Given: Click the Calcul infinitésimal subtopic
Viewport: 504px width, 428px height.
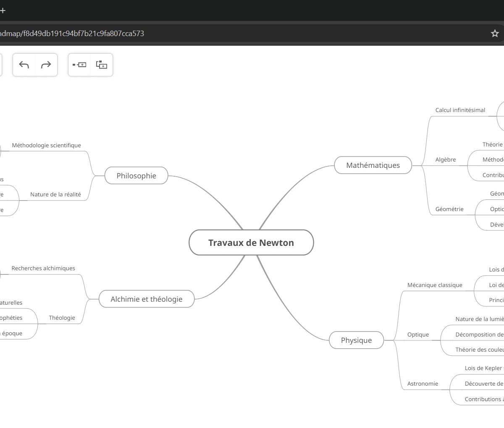Looking at the screenshot, I should (x=460, y=110).
